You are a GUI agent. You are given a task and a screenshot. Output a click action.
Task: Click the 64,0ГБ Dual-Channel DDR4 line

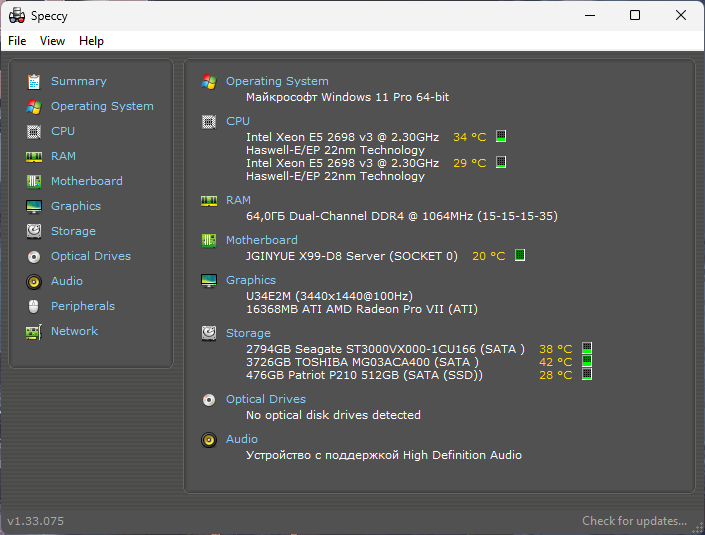click(402, 216)
